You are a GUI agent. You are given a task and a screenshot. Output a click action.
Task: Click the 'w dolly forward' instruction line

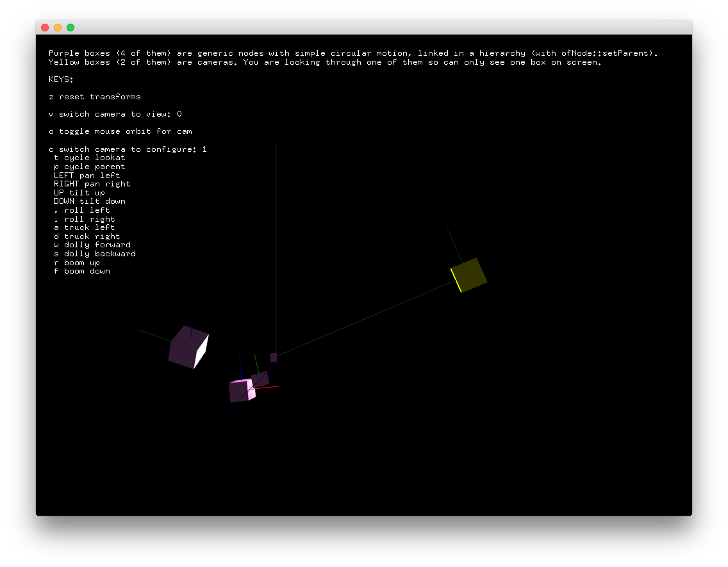[x=93, y=244]
